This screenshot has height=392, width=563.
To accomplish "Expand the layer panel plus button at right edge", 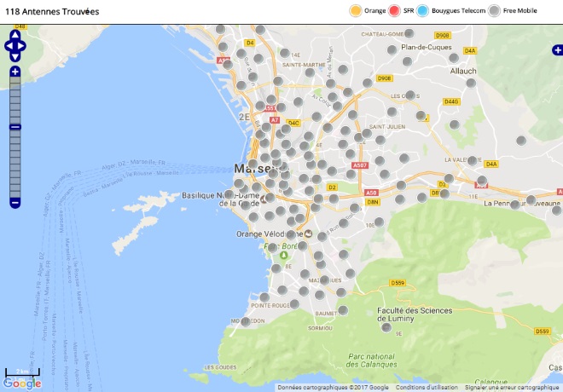I will [x=557, y=51].
